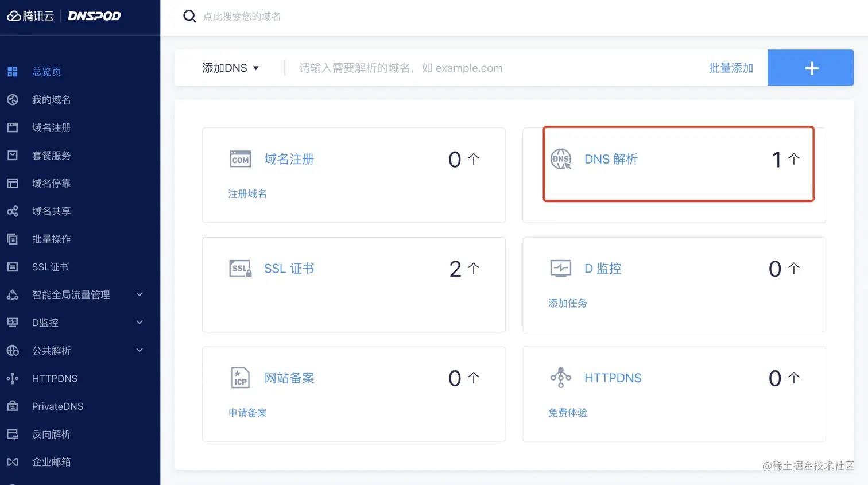The width and height of the screenshot is (868, 485).
Task: Click the 套餐服务 sidebar icon
Action: pos(13,156)
